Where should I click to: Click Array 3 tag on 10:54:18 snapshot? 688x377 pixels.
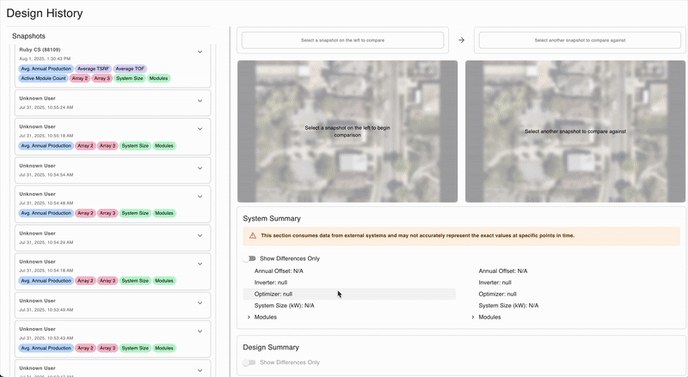point(108,281)
